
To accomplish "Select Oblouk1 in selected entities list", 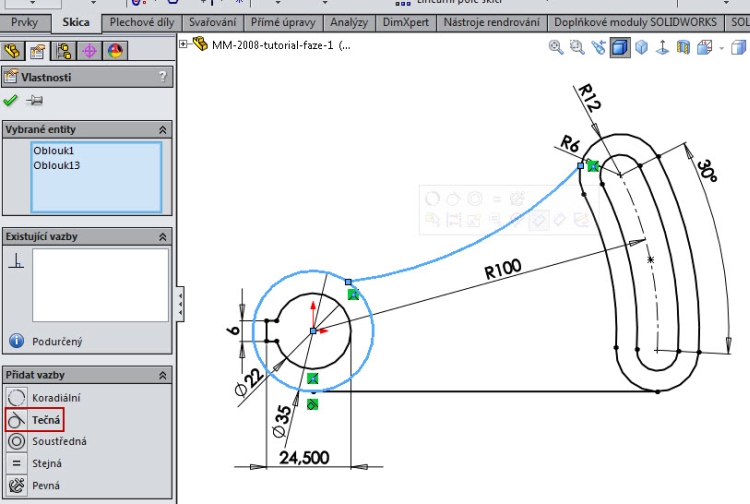I will pyautogui.click(x=54, y=151).
